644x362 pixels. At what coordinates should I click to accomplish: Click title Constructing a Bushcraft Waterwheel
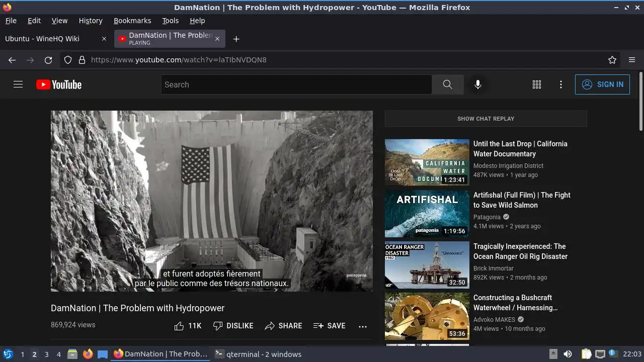[516, 303]
